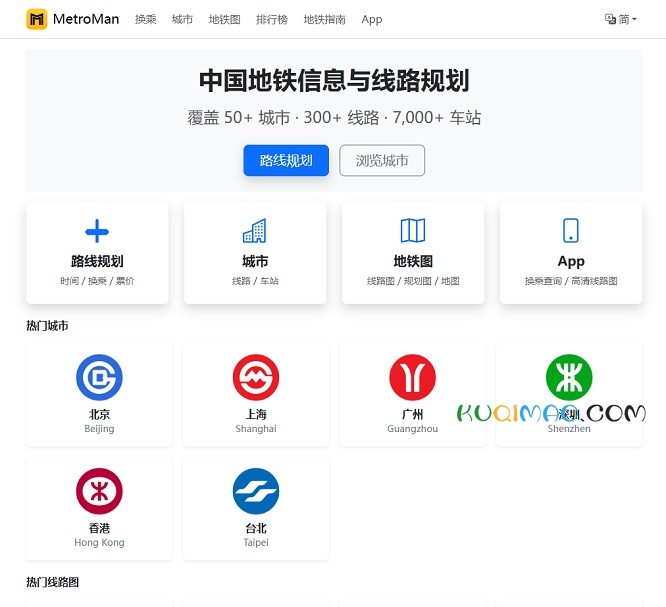Screen dimensions: 666x607
Task: Click the App link in the navbar
Action: coord(372,19)
